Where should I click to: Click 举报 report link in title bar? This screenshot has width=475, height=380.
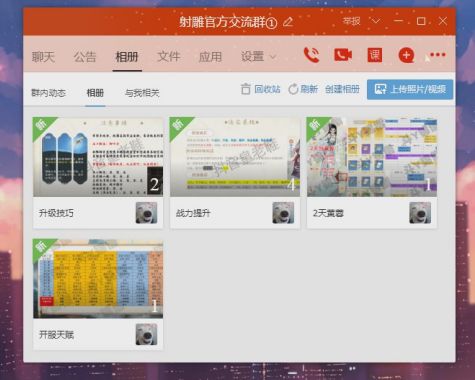[x=351, y=21]
